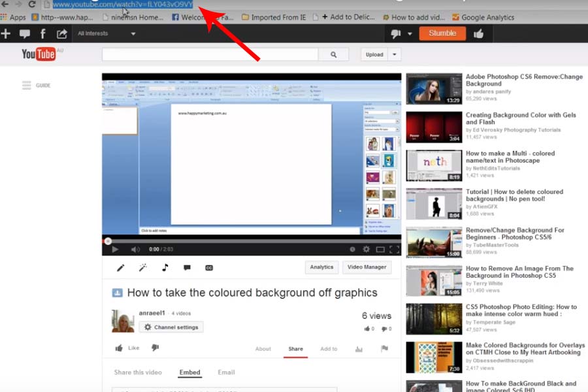Switch to the Share tab

coord(295,349)
